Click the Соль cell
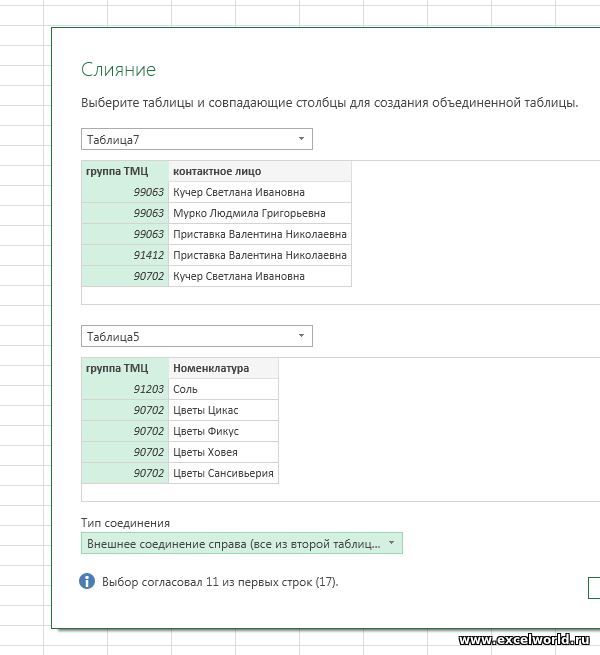600x655 pixels. point(224,389)
